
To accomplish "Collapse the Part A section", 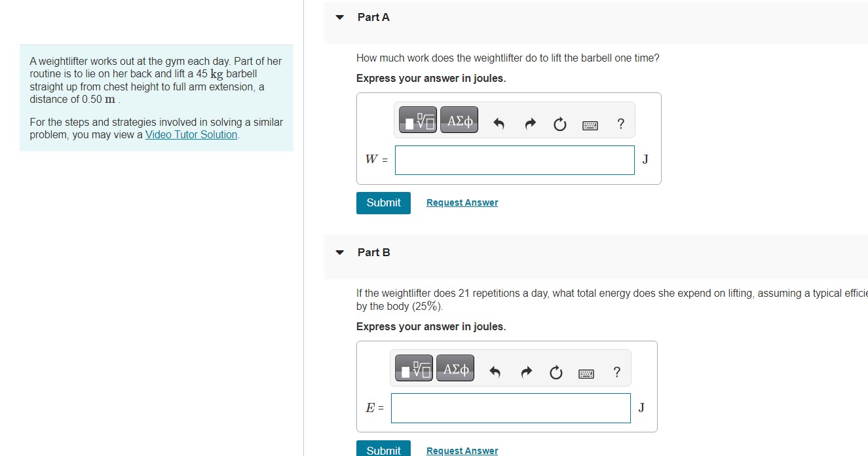I will [x=339, y=17].
